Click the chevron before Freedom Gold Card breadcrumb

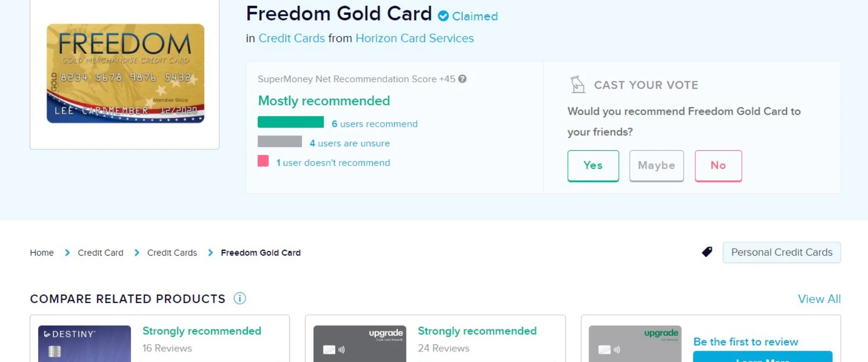click(x=210, y=252)
